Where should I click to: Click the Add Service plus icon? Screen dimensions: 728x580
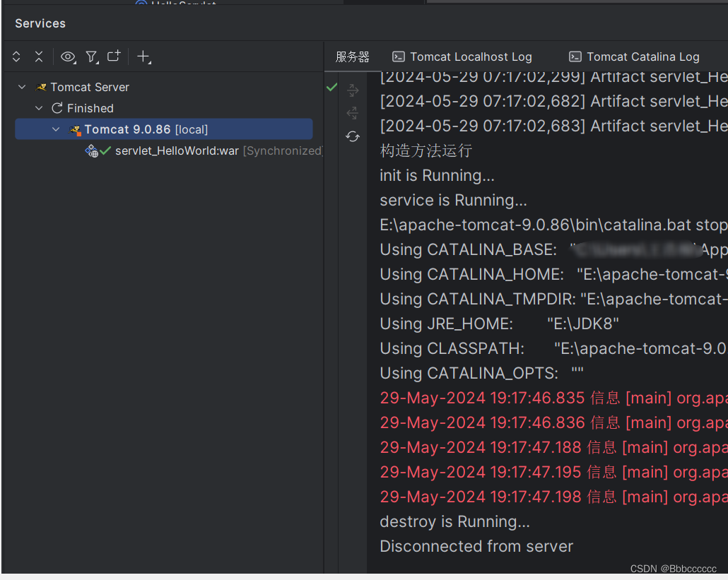pyautogui.click(x=144, y=57)
